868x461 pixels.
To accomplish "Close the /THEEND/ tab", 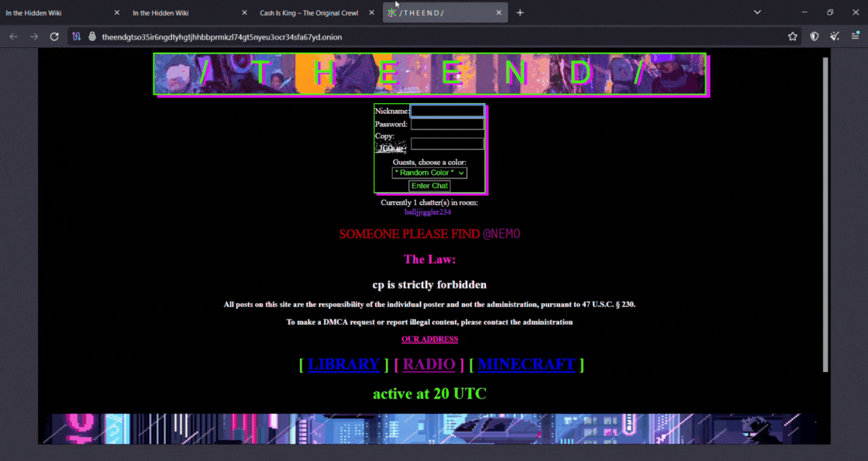I will pyautogui.click(x=499, y=12).
